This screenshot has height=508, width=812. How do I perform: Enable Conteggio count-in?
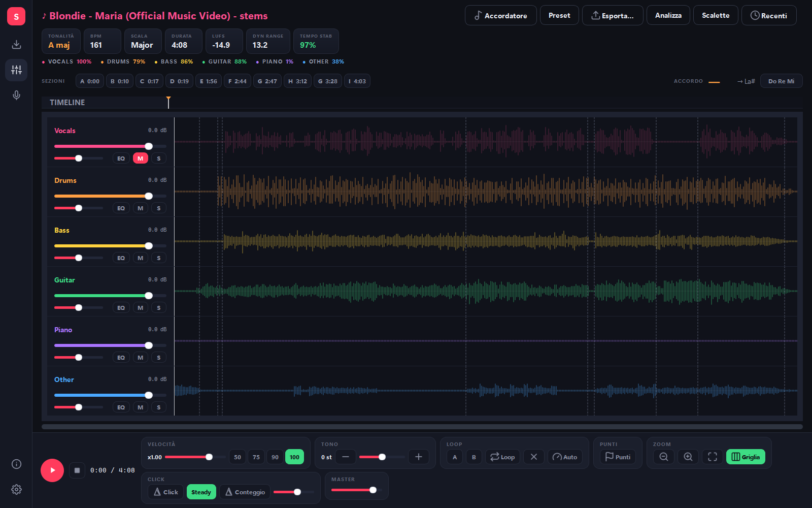click(x=245, y=492)
